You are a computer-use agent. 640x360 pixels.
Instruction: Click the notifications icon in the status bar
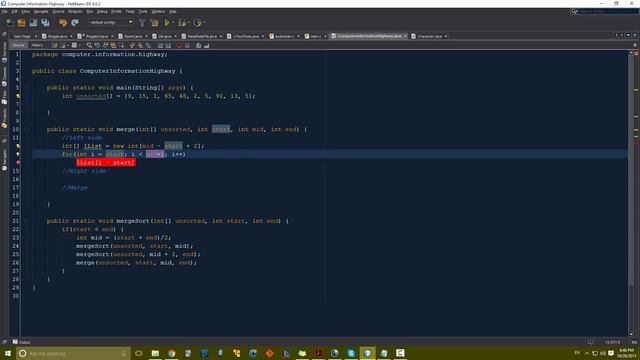coord(590,342)
